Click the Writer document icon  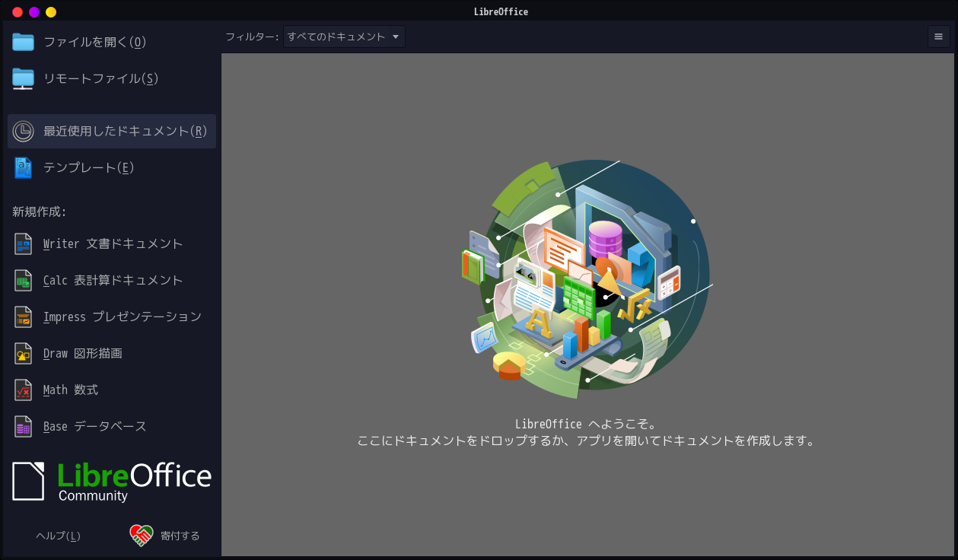[x=23, y=243]
